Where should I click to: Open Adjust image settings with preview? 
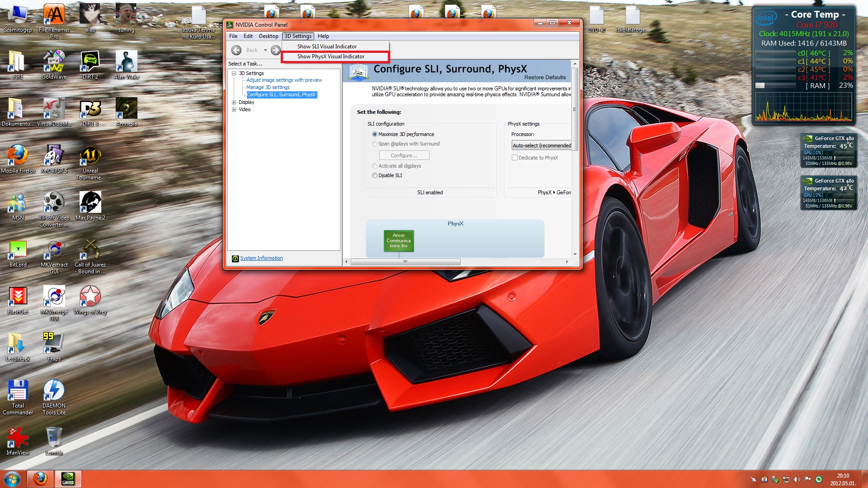[x=284, y=80]
